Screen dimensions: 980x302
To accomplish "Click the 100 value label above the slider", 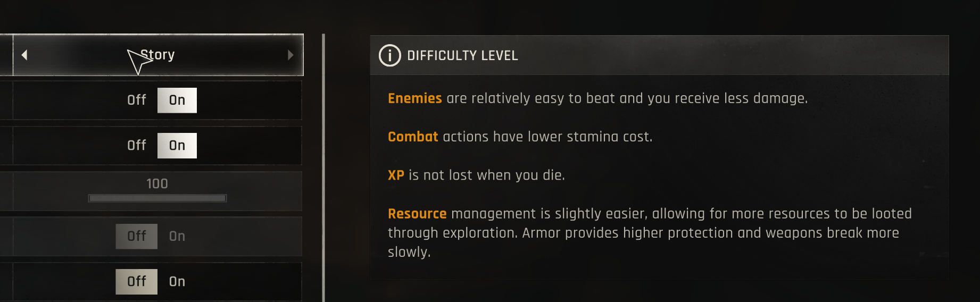I will [x=157, y=184].
